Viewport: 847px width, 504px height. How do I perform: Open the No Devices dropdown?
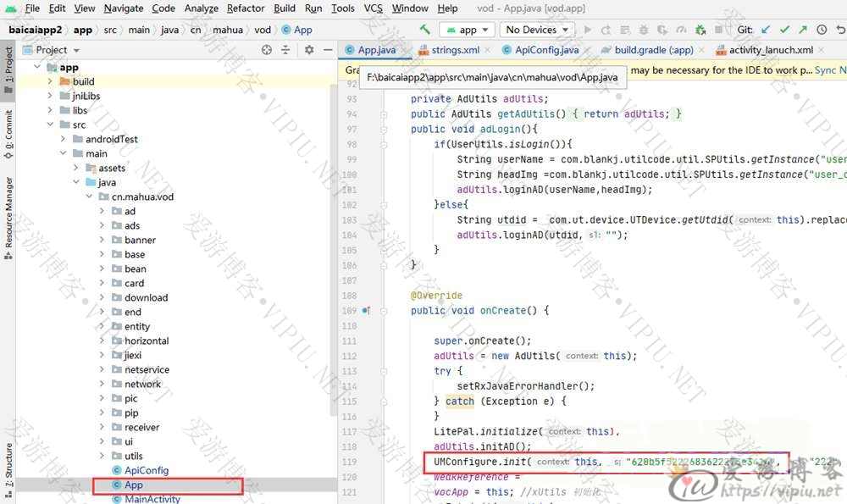click(537, 30)
